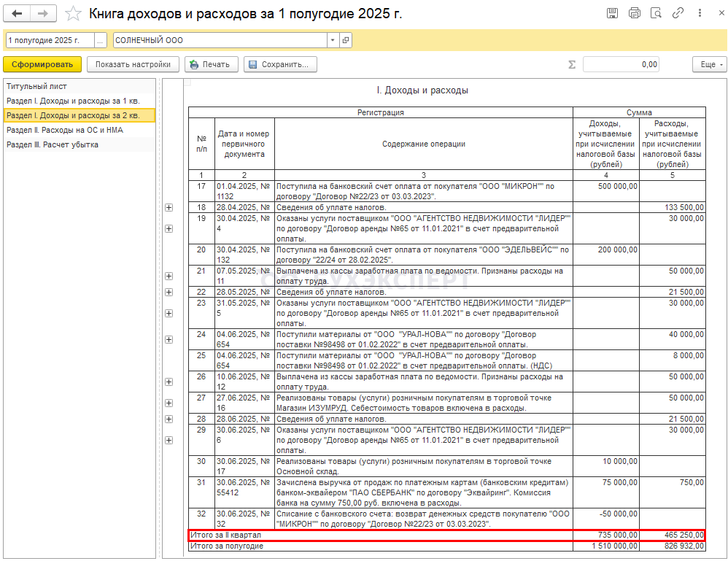Click Показать настройки button
728x561 pixels.
133,64
